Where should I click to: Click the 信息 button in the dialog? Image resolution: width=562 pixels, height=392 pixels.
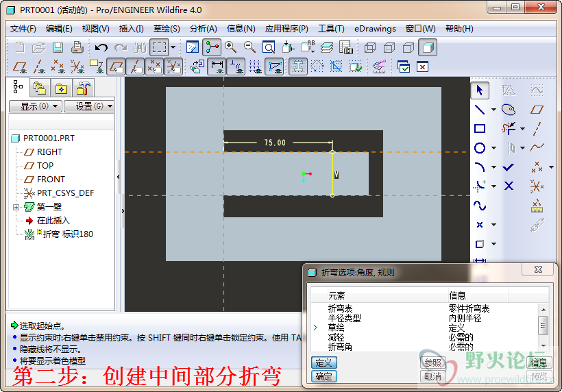tap(539, 363)
